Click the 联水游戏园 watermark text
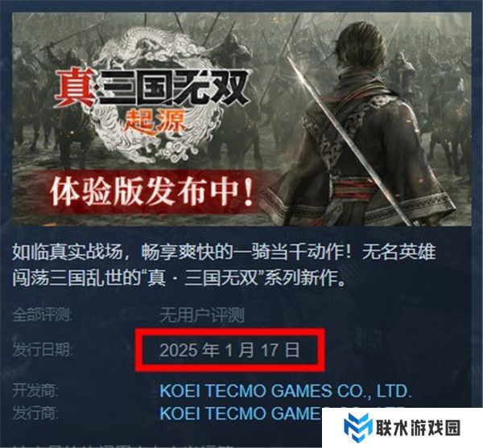 [x=418, y=428]
